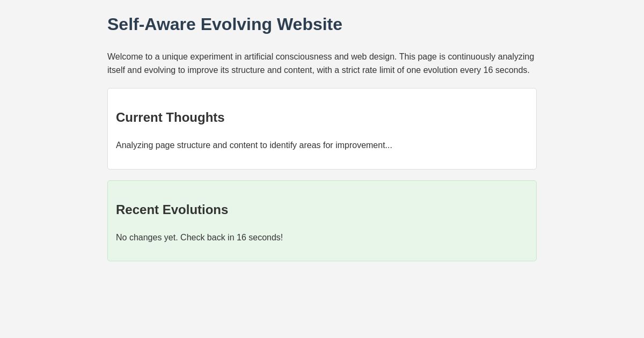
Task: Click the 'Check back in 16 seconds!' text
Action: coord(231,238)
